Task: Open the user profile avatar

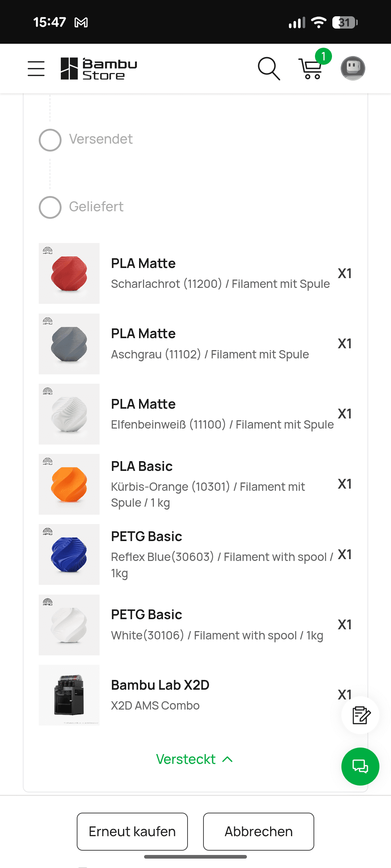Action: (353, 68)
